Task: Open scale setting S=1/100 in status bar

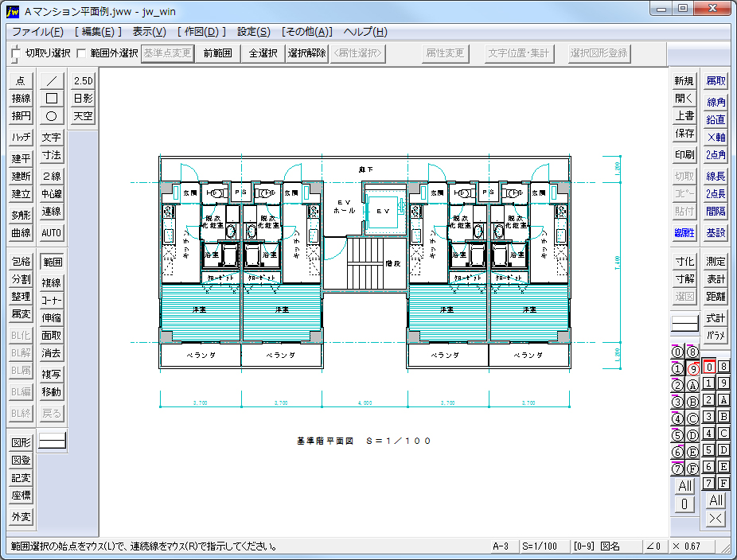Action: coord(540,546)
